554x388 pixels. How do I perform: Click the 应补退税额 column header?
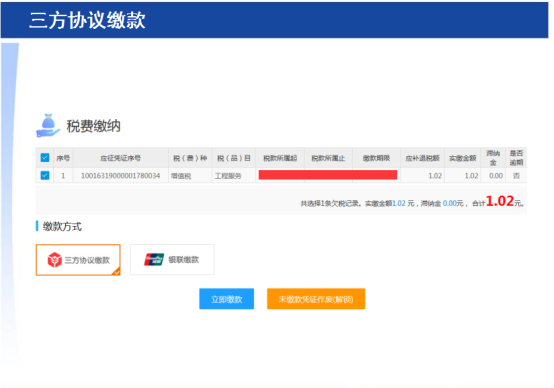tap(423, 158)
